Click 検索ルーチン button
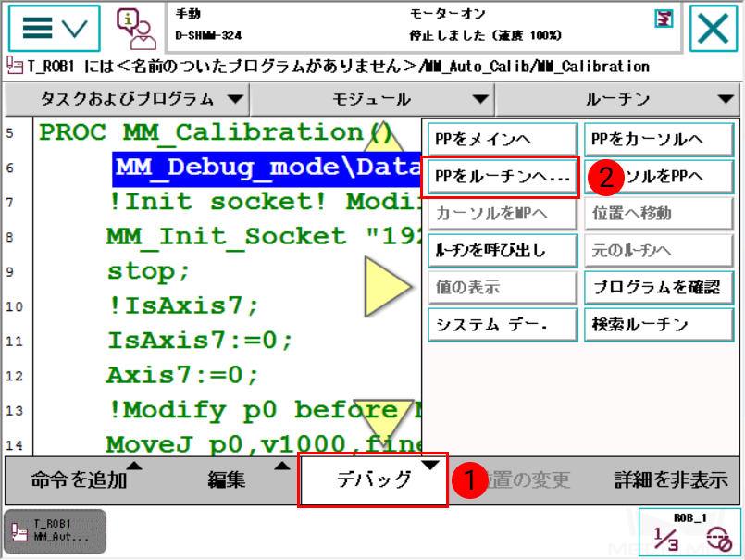The width and height of the screenshot is (745, 560). point(659,325)
